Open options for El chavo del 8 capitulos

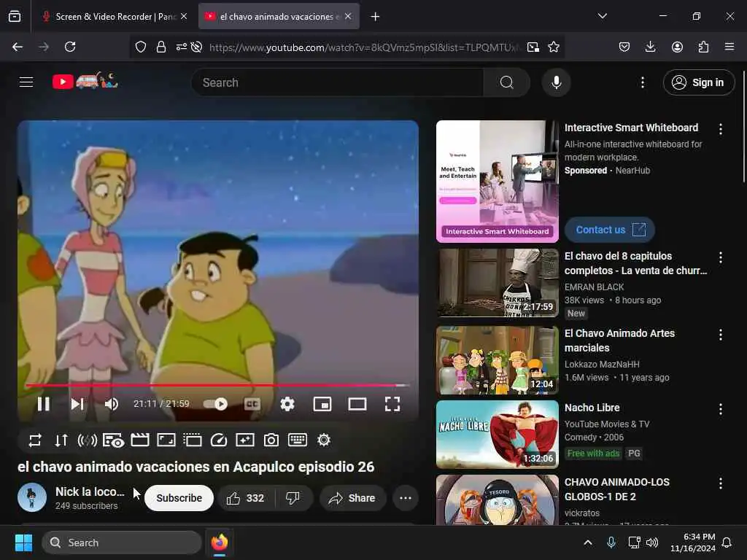pyautogui.click(x=720, y=257)
